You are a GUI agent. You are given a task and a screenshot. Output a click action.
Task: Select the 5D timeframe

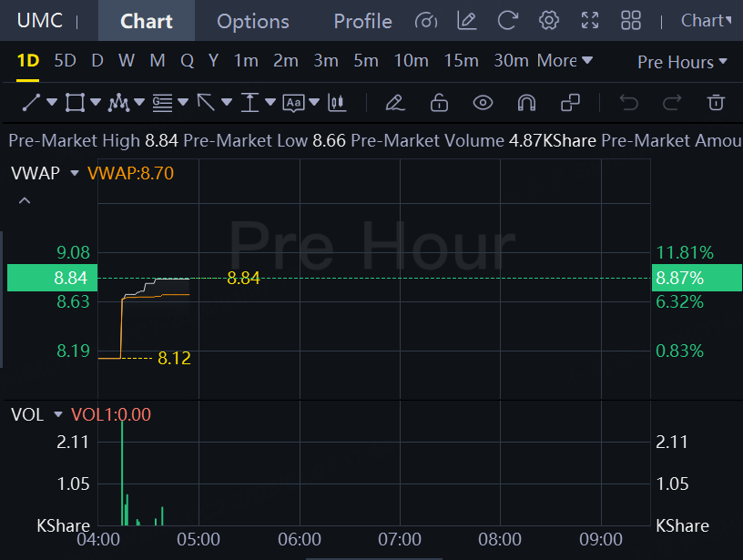(65, 61)
